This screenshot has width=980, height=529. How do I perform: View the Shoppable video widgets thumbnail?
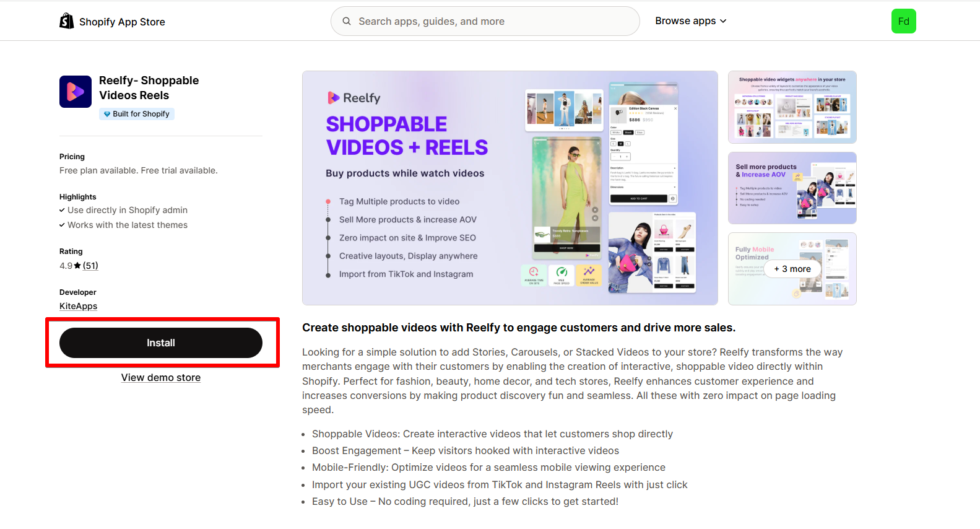(792, 107)
